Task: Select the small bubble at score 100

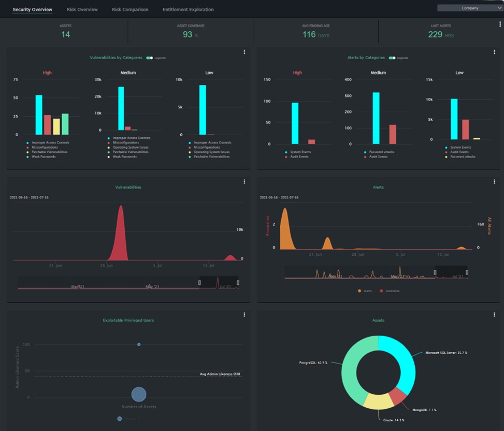Action: pos(139,344)
